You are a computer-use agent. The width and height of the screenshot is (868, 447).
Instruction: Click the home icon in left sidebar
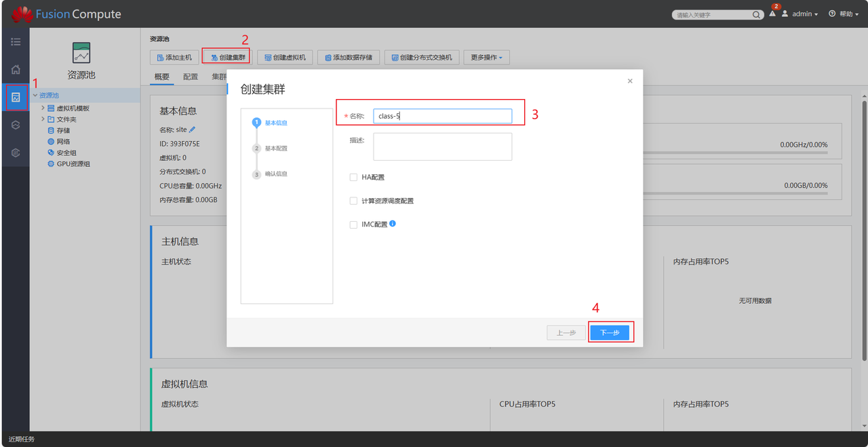[x=16, y=69]
